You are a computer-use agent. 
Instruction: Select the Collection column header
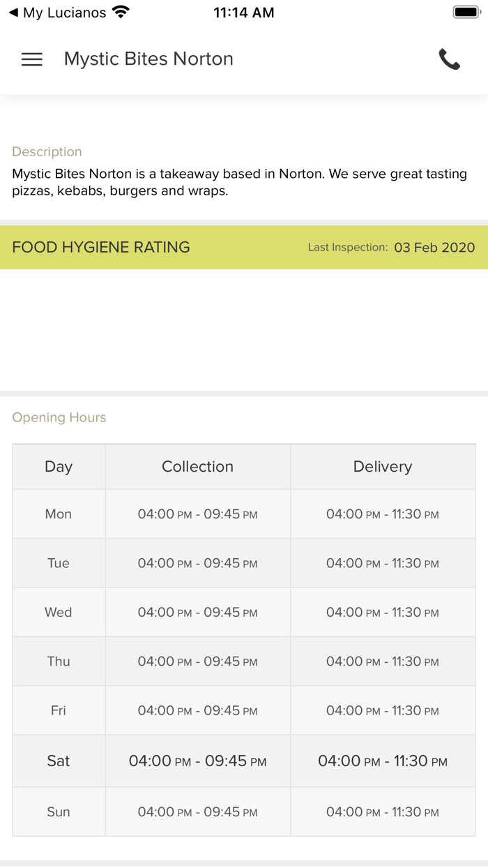tap(197, 467)
